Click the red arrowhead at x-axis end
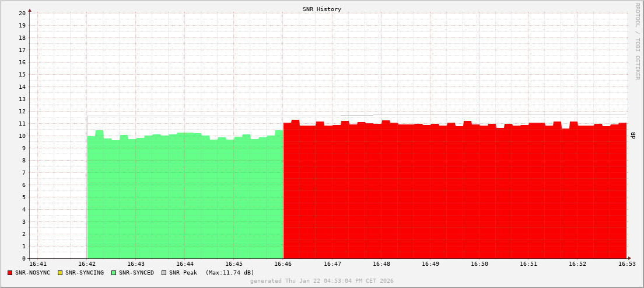The height and width of the screenshot is (288, 644). [x=629, y=258]
